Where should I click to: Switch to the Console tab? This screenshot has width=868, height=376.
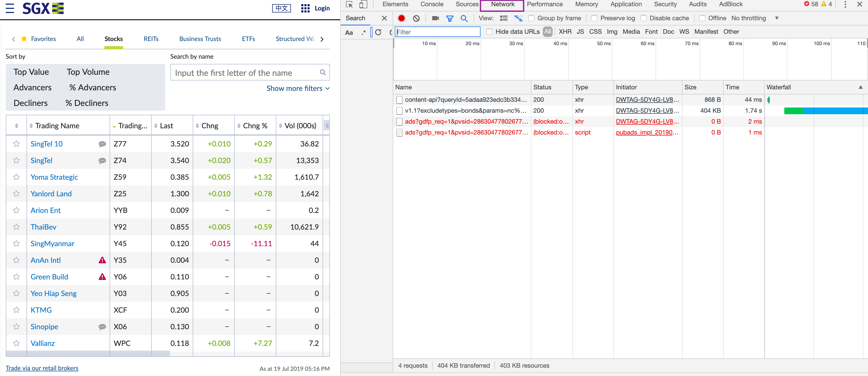[x=432, y=4]
